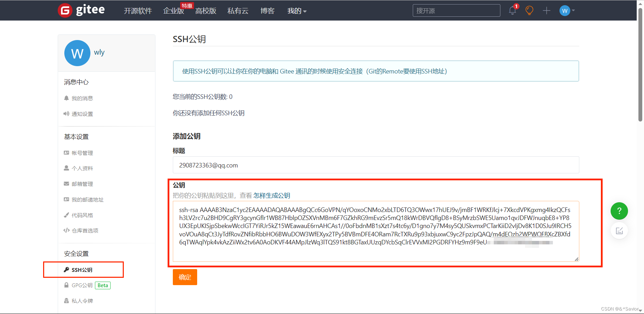Open 私有云 navigation item
644x314 pixels.
[238, 11]
